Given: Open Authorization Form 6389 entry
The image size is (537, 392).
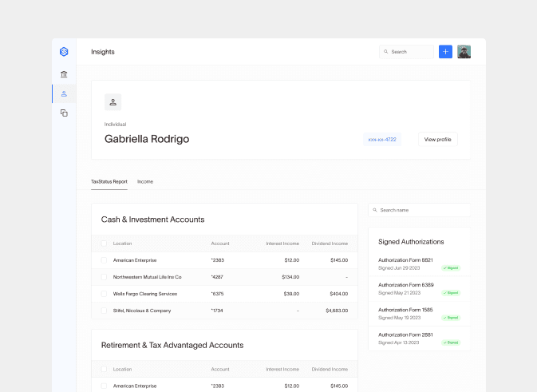Looking at the screenshot, I should [x=405, y=285].
